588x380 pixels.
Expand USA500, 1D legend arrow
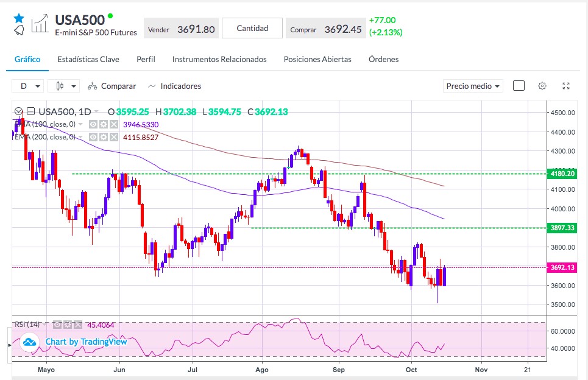point(96,111)
